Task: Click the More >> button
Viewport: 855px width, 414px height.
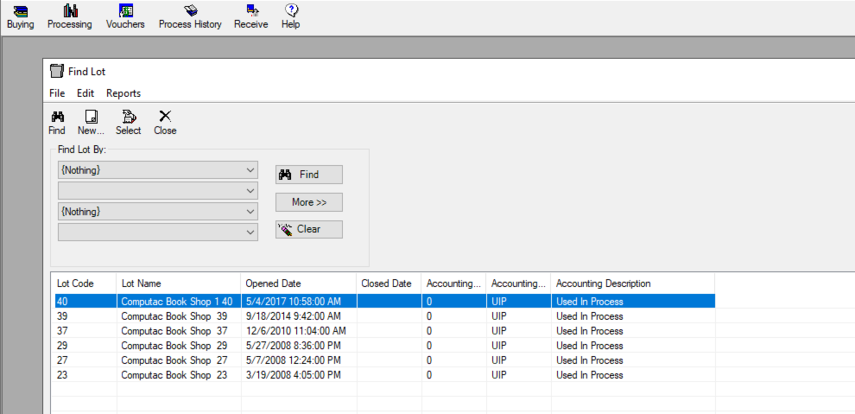Action: [x=309, y=202]
